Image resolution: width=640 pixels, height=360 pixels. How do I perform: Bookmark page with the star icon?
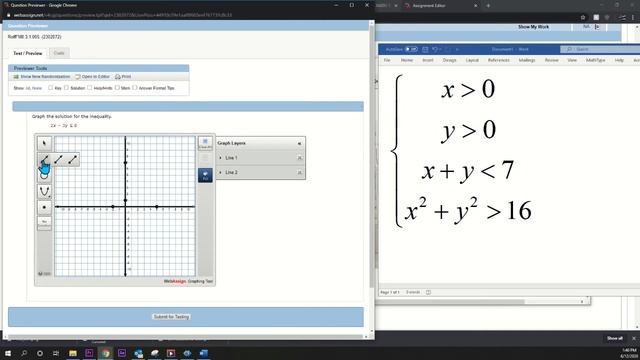point(583,18)
